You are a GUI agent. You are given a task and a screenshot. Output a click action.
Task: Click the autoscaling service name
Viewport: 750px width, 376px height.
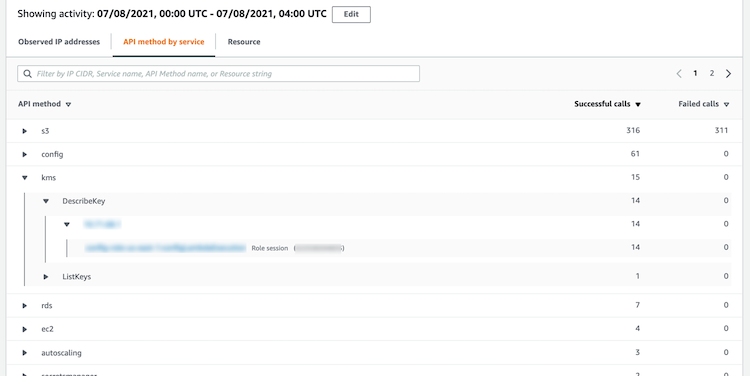tap(61, 353)
